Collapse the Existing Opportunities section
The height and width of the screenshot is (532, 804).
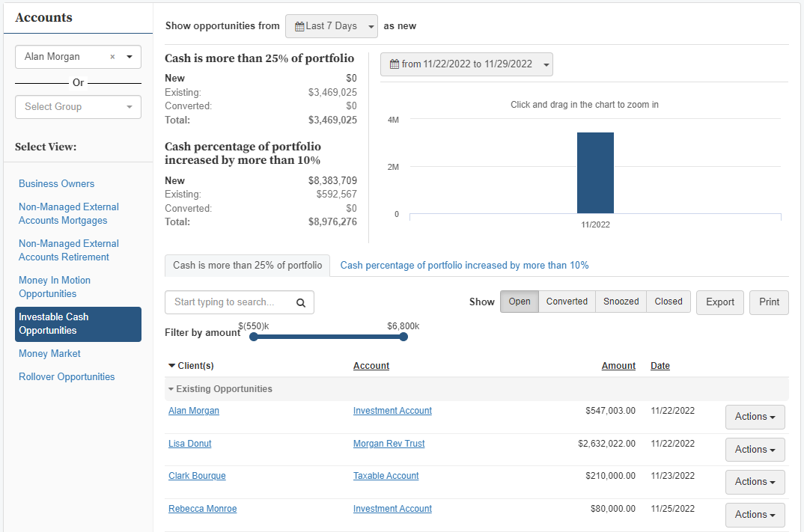coord(171,389)
